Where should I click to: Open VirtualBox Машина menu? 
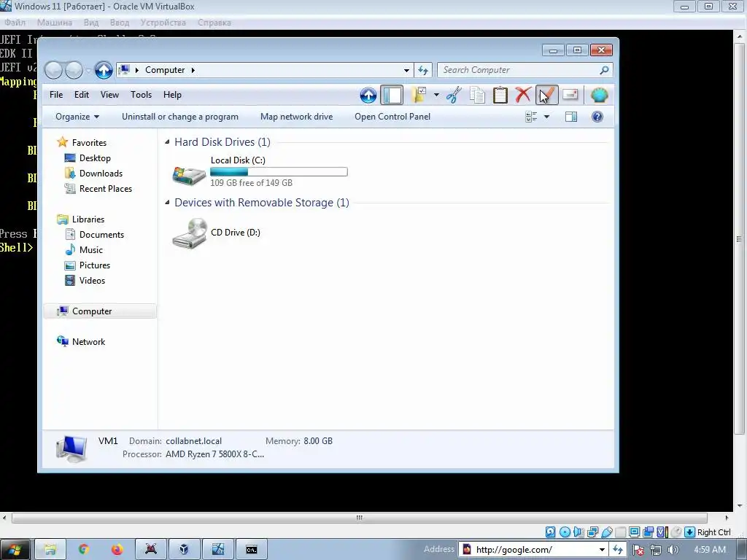click(54, 23)
